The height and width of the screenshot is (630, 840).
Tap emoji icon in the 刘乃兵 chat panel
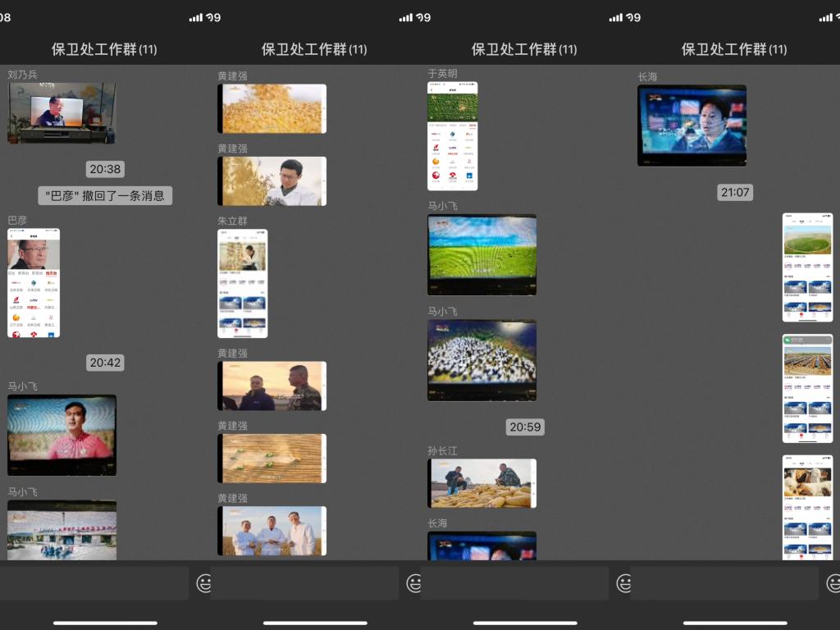click(x=203, y=583)
